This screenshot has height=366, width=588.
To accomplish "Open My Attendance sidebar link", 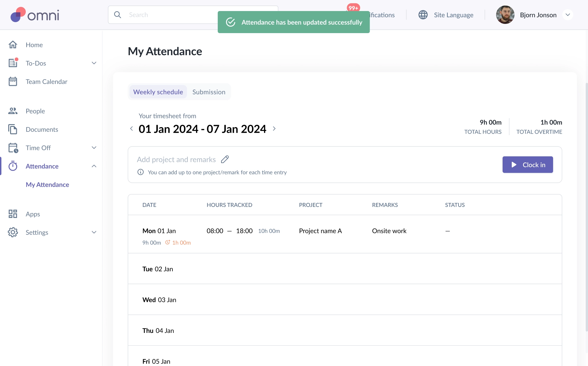I will pos(47,185).
